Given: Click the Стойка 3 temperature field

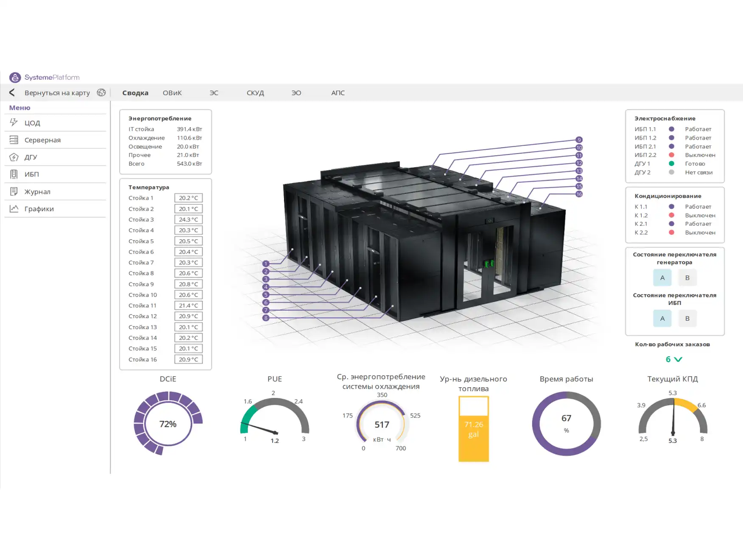Looking at the screenshot, I should point(188,220).
